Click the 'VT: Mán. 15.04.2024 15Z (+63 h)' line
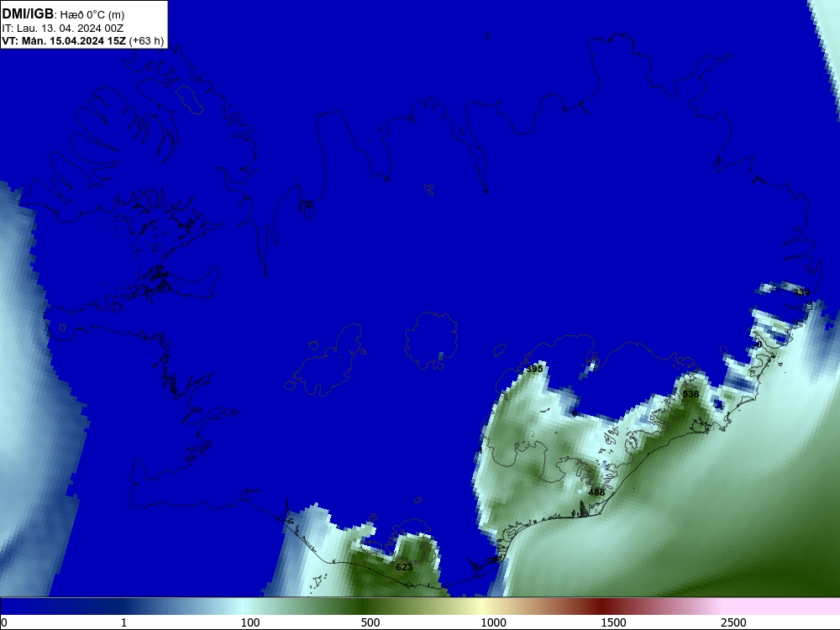This screenshot has height=630, width=840. click(83, 40)
